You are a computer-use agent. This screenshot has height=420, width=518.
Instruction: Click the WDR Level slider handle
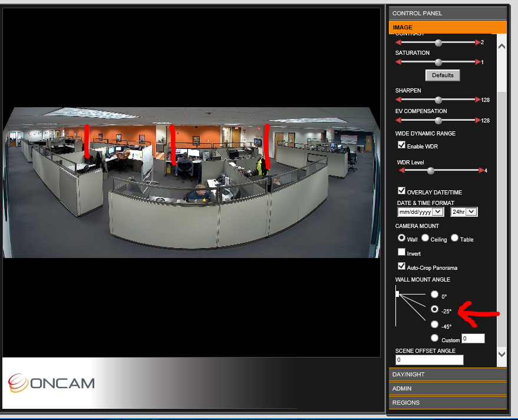coord(430,171)
